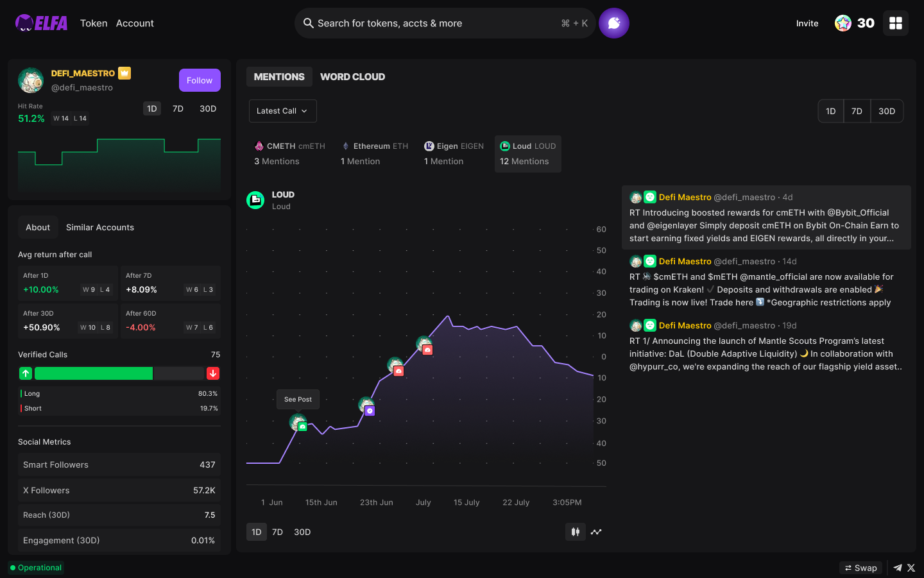924x578 pixels.
Task: Open the Similar Accounts tab
Action: [x=100, y=227]
